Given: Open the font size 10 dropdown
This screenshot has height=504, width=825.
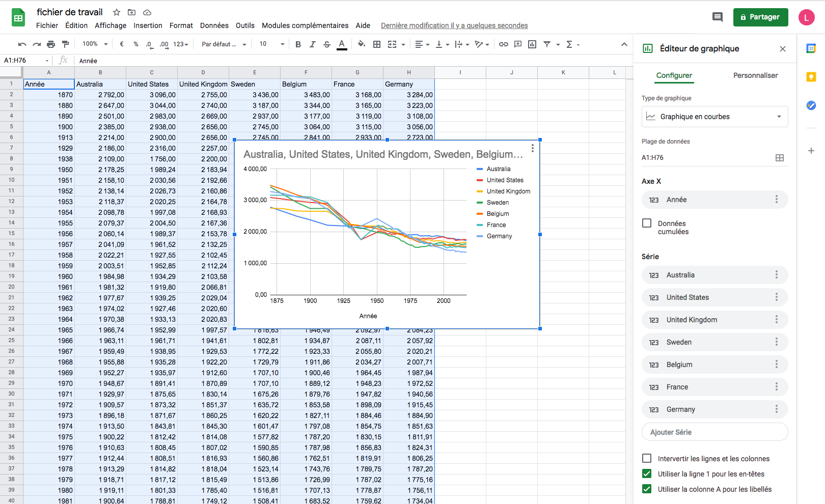Looking at the screenshot, I should point(272,44).
